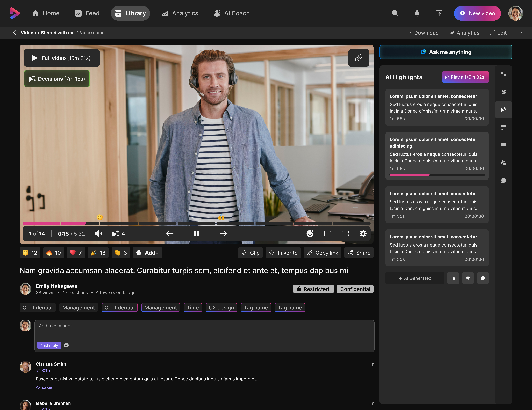
Task: Enter fullscreen mode
Action: (x=345, y=234)
